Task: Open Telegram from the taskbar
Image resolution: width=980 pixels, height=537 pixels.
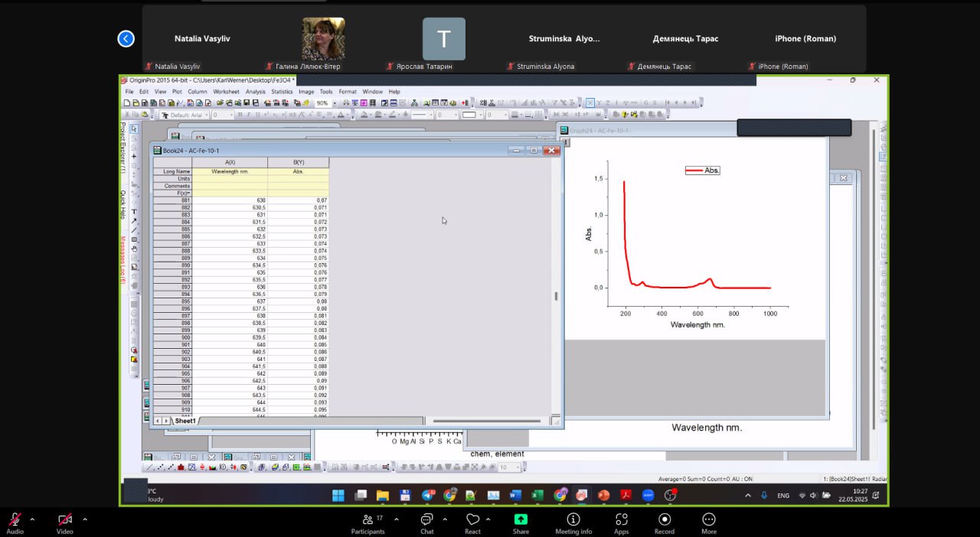Action: click(427, 495)
